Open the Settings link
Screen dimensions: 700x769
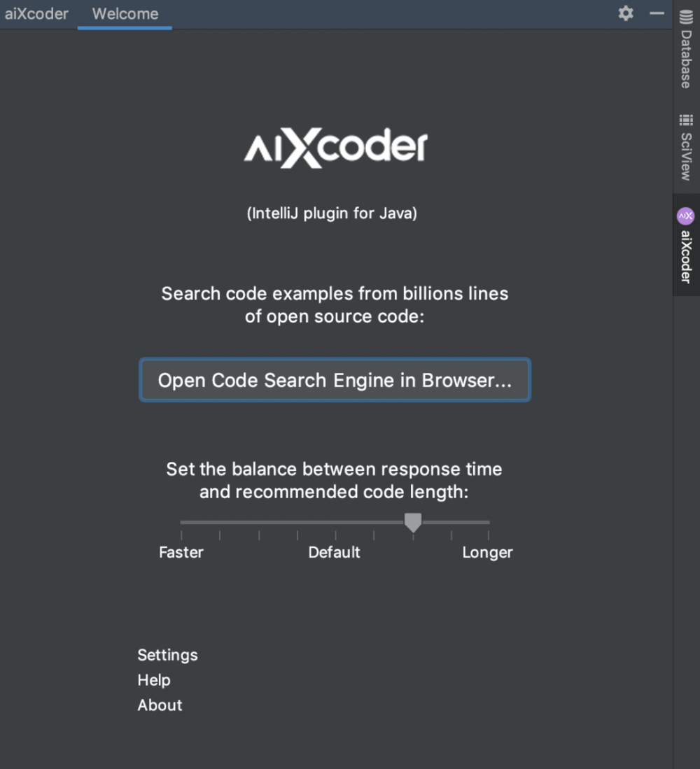[167, 655]
